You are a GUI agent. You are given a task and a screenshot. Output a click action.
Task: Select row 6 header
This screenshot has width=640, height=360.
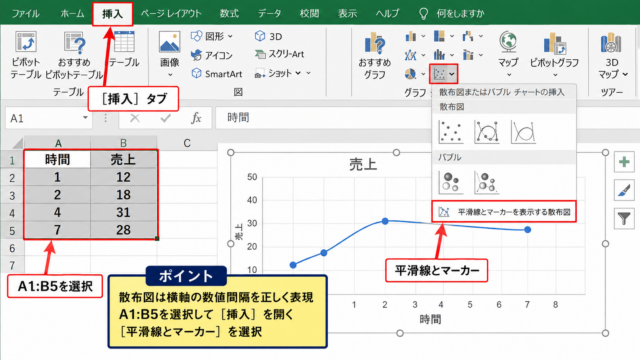(x=12, y=248)
